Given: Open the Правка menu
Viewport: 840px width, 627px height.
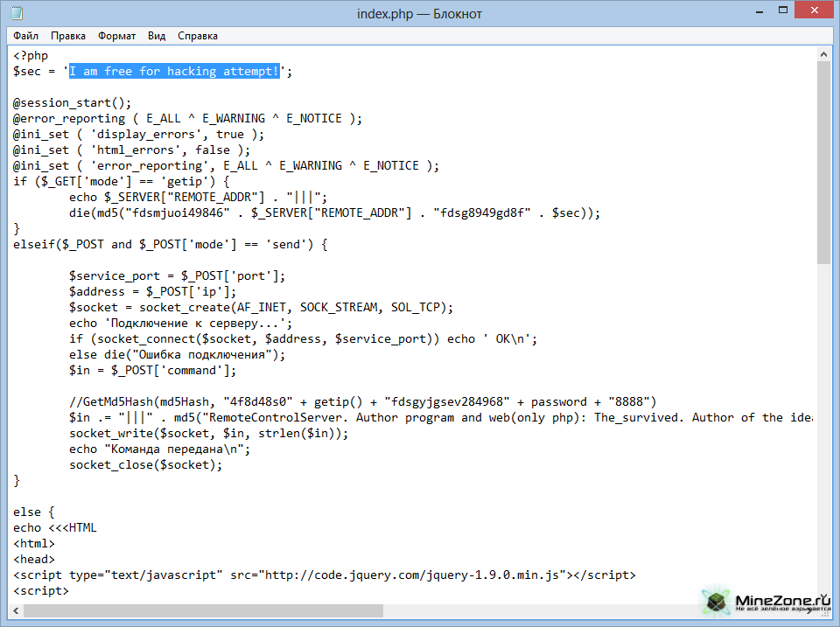Looking at the screenshot, I should click(68, 36).
